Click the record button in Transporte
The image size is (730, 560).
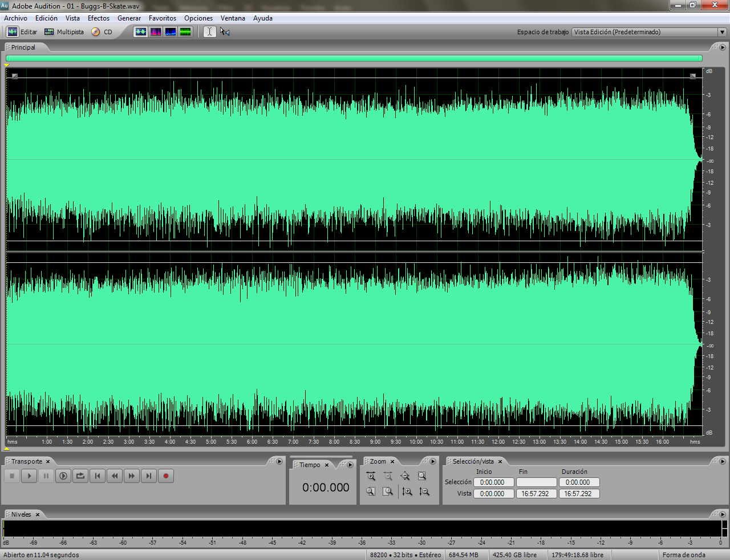pos(166,476)
